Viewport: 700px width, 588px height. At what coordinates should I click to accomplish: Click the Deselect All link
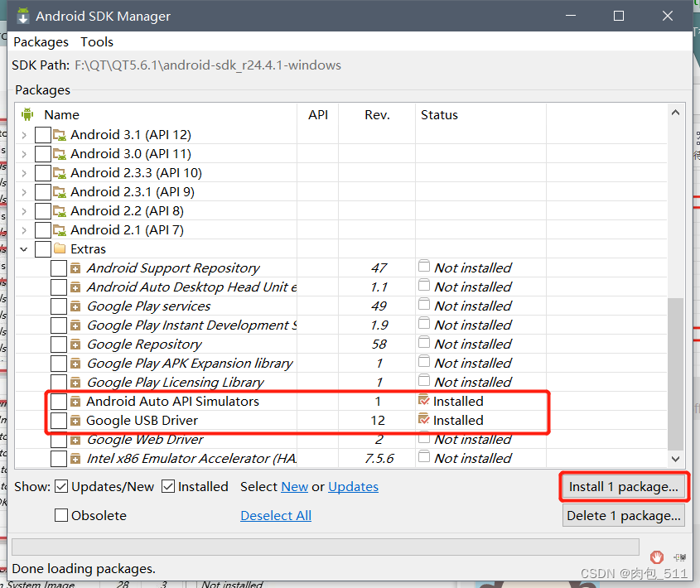pyautogui.click(x=276, y=516)
